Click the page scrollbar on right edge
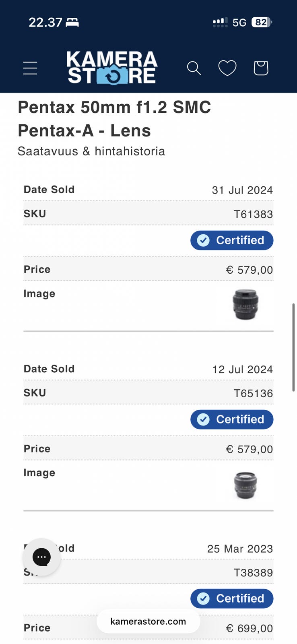 click(293, 347)
